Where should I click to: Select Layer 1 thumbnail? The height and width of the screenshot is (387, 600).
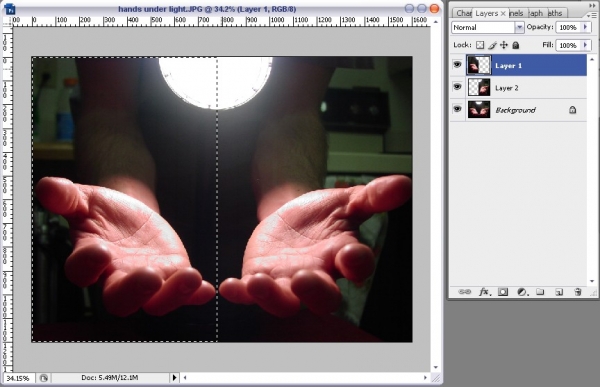tap(479, 65)
